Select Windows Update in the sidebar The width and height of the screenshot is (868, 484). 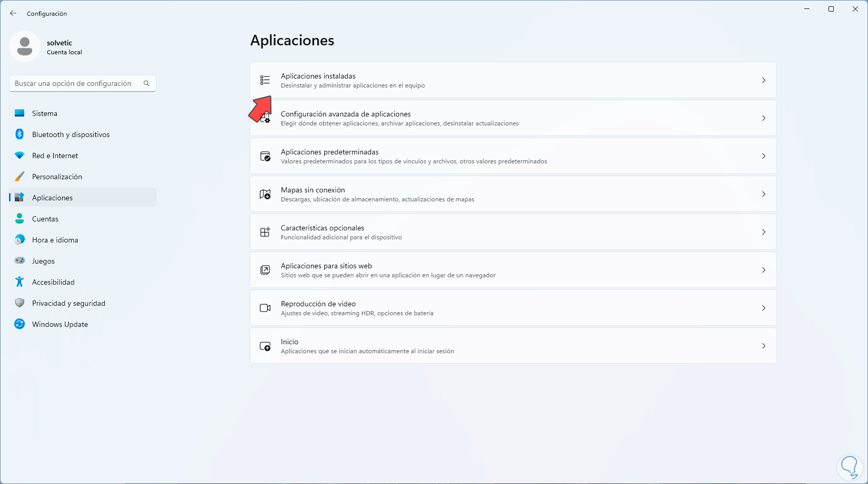coord(60,324)
